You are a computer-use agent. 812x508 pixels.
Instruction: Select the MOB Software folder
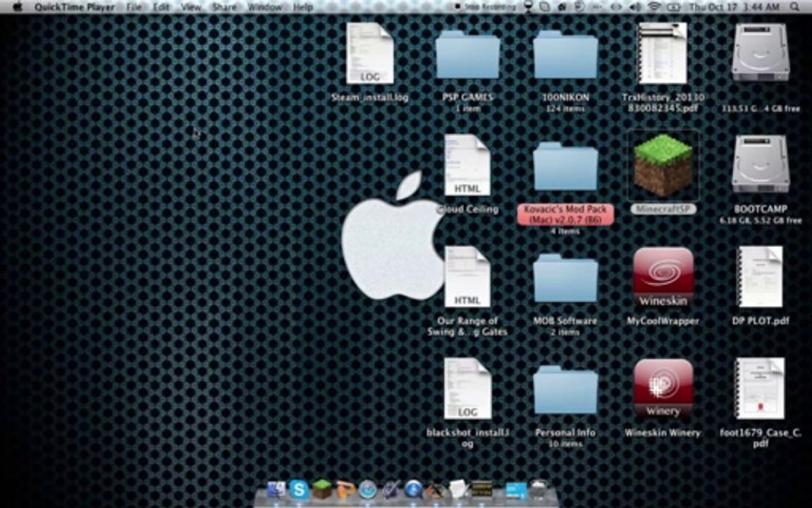click(565, 278)
